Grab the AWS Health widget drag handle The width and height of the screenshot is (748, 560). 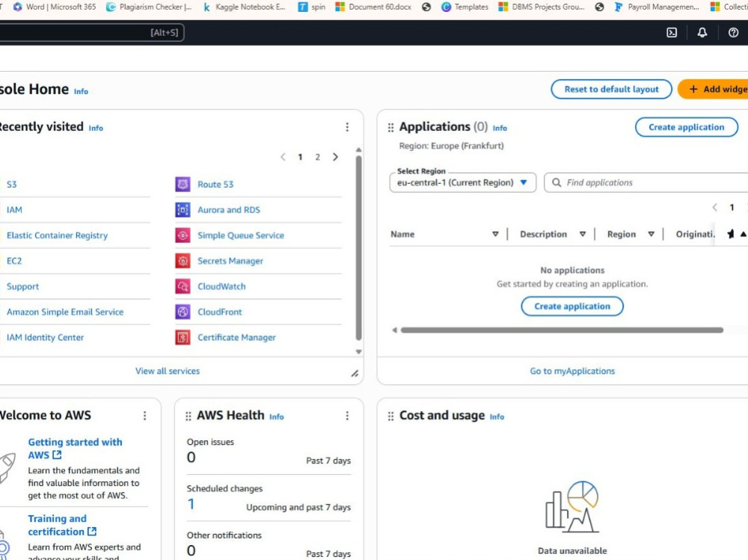click(x=188, y=416)
